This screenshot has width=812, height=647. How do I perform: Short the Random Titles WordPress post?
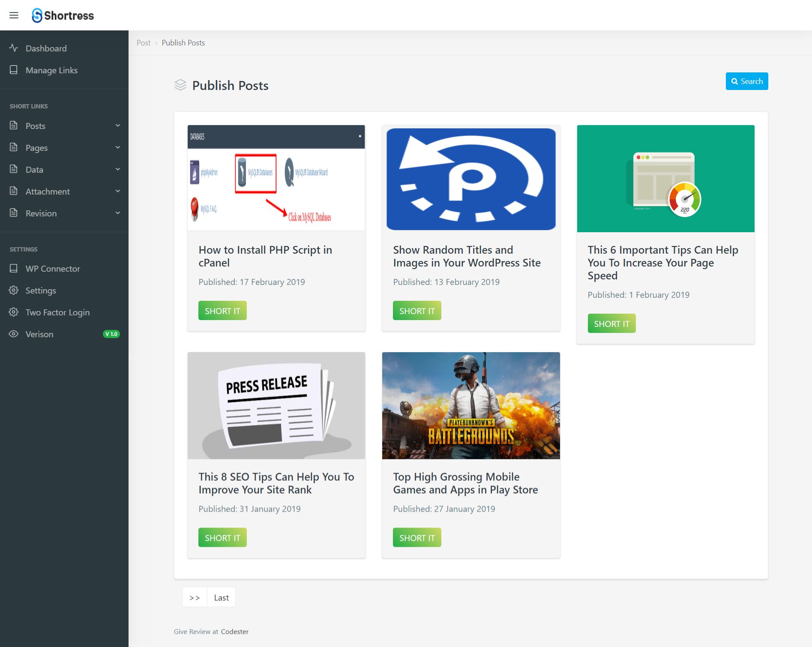tap(417, 311)
